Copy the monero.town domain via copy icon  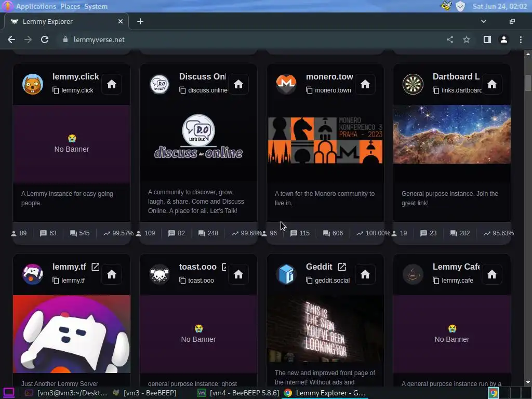309,90
